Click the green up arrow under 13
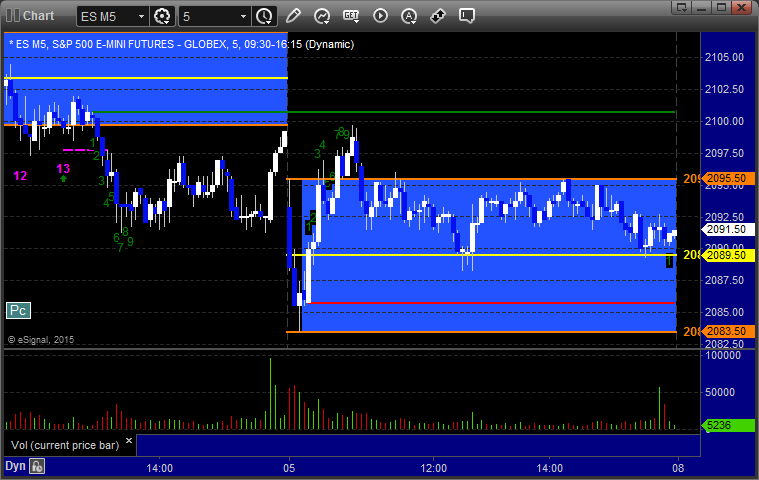 coord(63,179)
